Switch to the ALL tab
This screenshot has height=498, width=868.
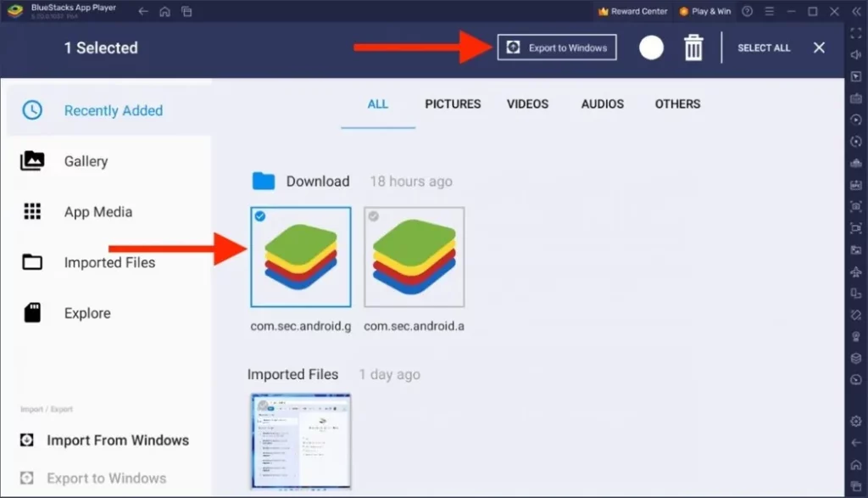point(377,104)
